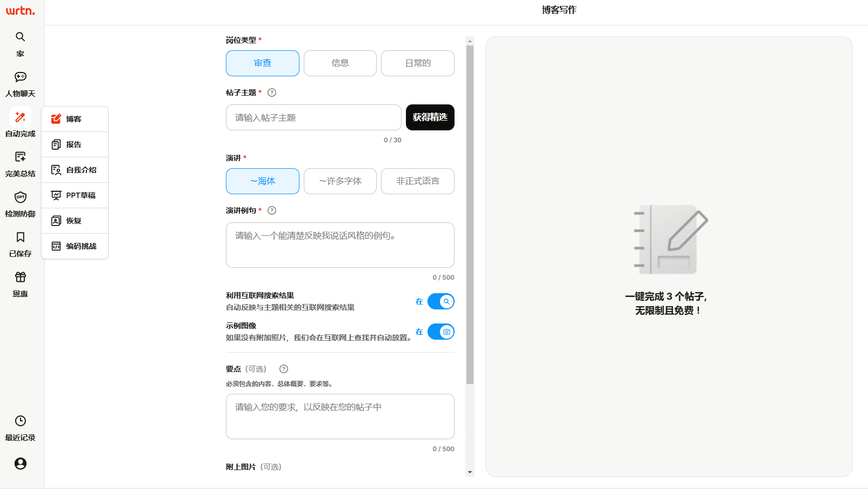The height and width of the screenshot is (489, 868).
Task: Select 日常的 post type
Action: (418, 63)
